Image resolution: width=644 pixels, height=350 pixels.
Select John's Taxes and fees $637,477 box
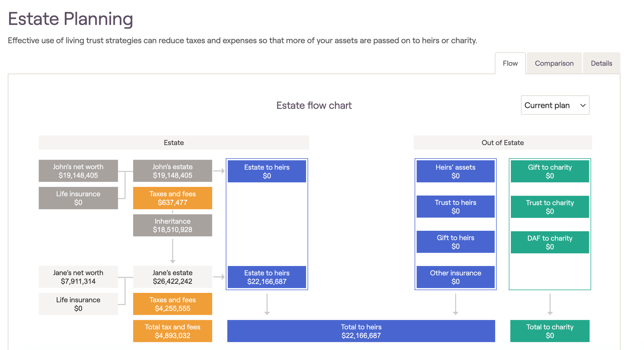click(172, 198)
